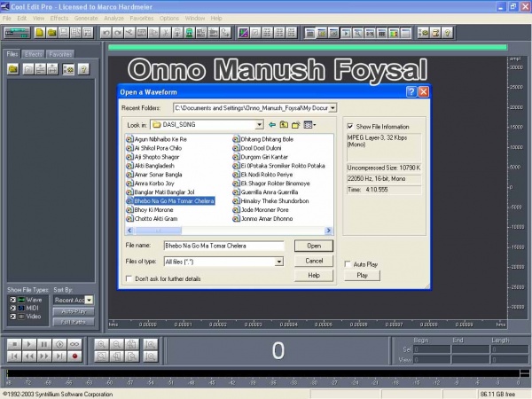Check Don't ask for further details
532x399 pixels.
(129, 278)
